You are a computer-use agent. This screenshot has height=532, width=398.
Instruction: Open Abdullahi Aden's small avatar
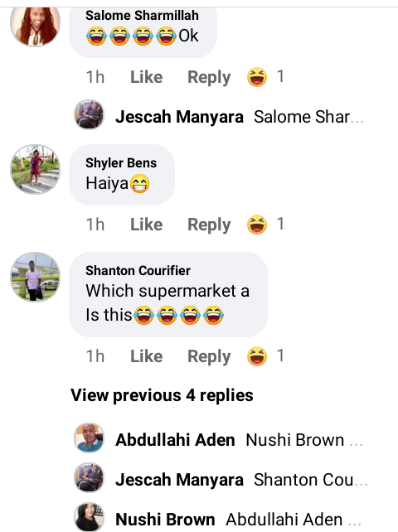coord(89,438)
